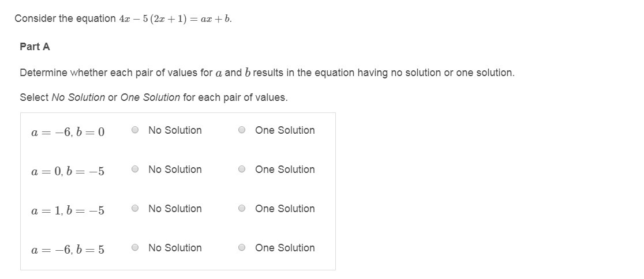Viewport: 644px width, 279px height.
Task: Choose One Solution radio for a = 0, b = −5
Action: (x=242, y=169)
